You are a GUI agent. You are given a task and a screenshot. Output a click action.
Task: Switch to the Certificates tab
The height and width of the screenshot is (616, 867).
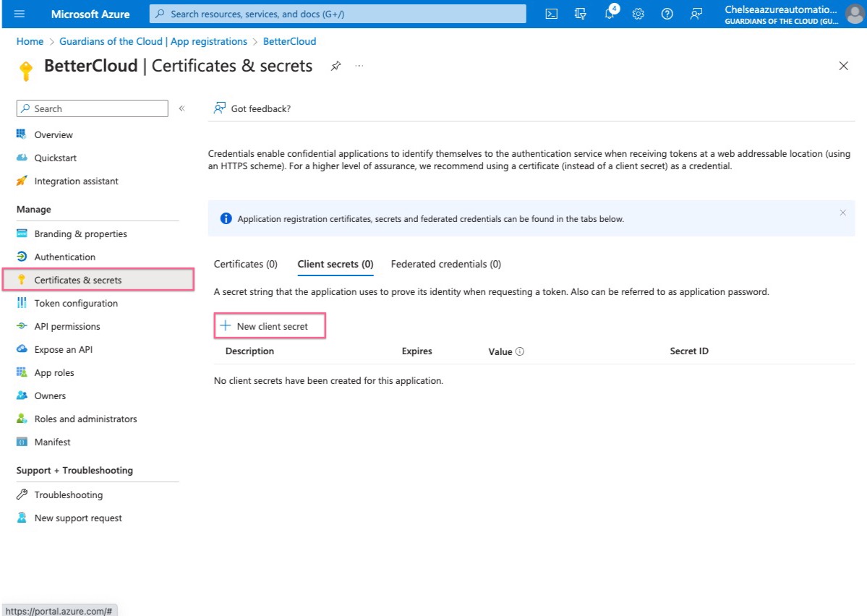click(x=245, y=264)
